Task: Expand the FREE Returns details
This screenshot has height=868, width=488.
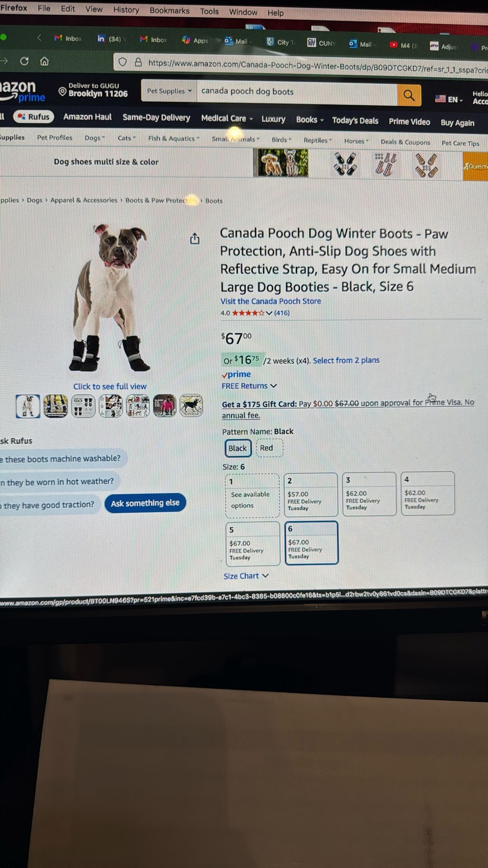Action: pyautogui.click(x=249, y=386)
